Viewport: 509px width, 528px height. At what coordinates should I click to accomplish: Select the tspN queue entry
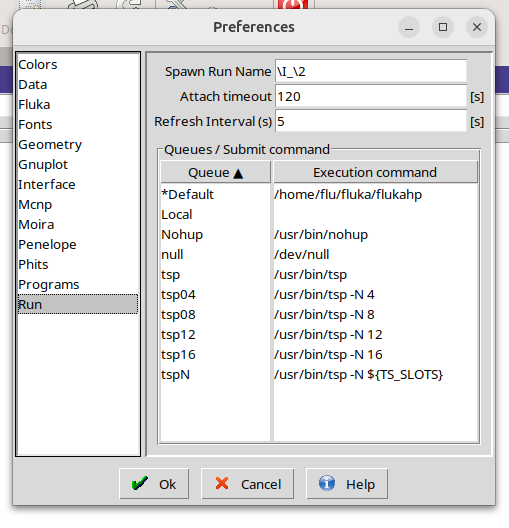point(319,375)
